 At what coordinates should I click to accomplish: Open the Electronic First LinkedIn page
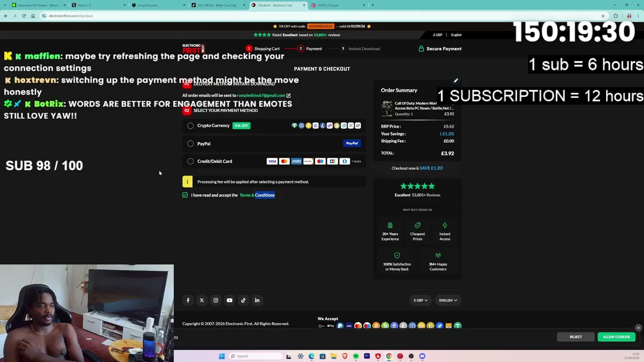(257, 300)
